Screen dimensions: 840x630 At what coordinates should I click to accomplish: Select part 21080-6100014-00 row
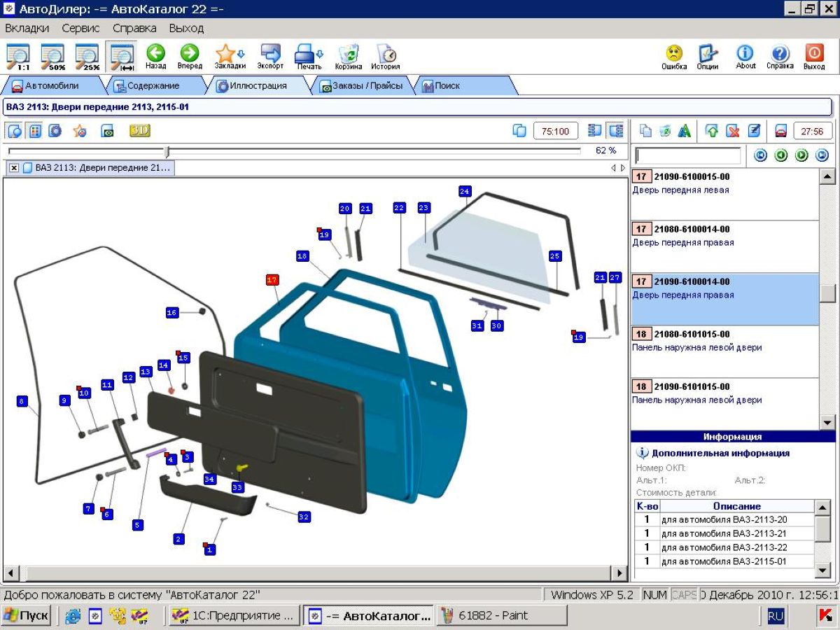[724, 246]
